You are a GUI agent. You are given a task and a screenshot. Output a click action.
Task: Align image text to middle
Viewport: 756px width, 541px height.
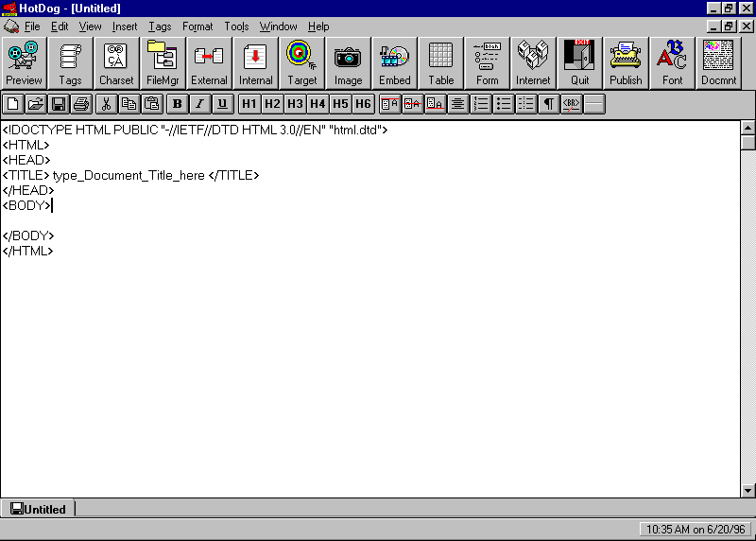click(x=412, y=104)
